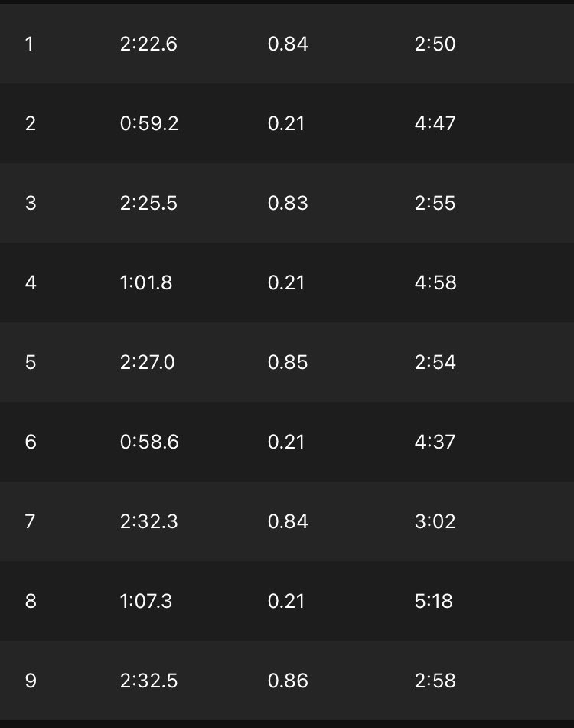Tap lap 3 distance 0.83
The height and width of the screenshot is (728, 574).
(x=288, y=203)
